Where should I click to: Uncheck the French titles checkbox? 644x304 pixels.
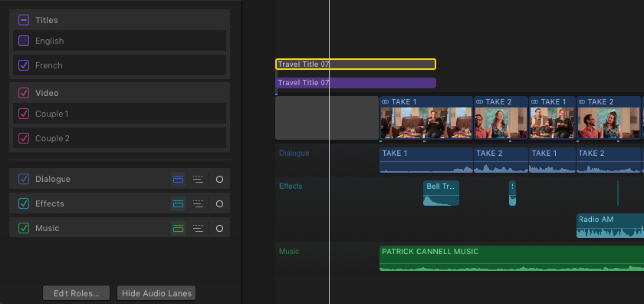coord(24,65)
